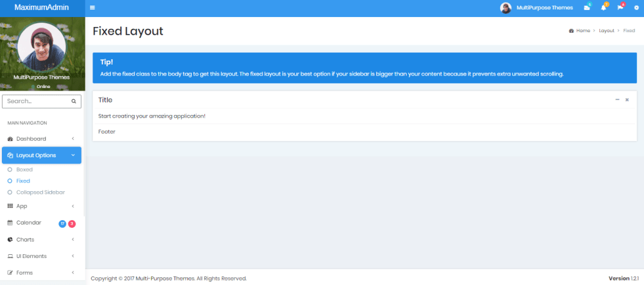Expand the App menu chevron
Image resolution: width=644 pixels, height=285 pixels.
point(73,206)
